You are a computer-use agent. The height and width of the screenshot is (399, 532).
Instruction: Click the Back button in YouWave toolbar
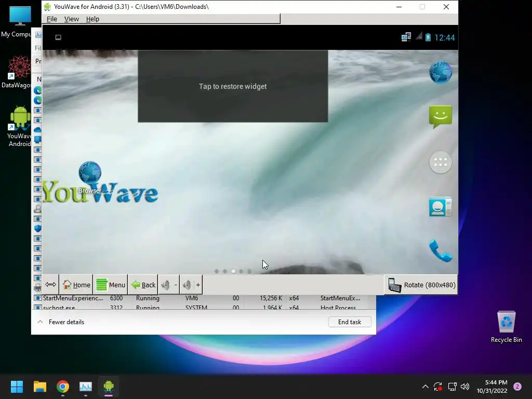143,285
